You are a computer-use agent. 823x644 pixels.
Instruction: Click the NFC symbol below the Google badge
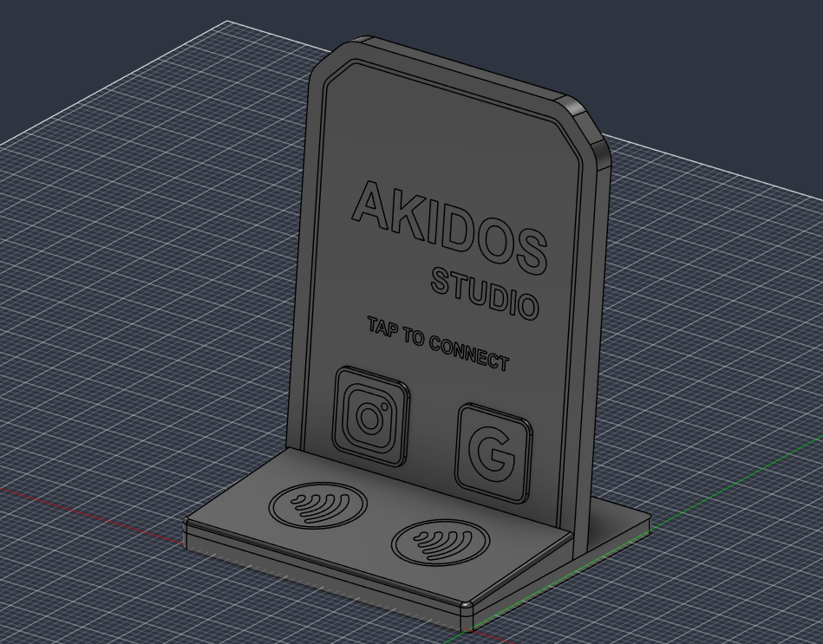(441, 543)
